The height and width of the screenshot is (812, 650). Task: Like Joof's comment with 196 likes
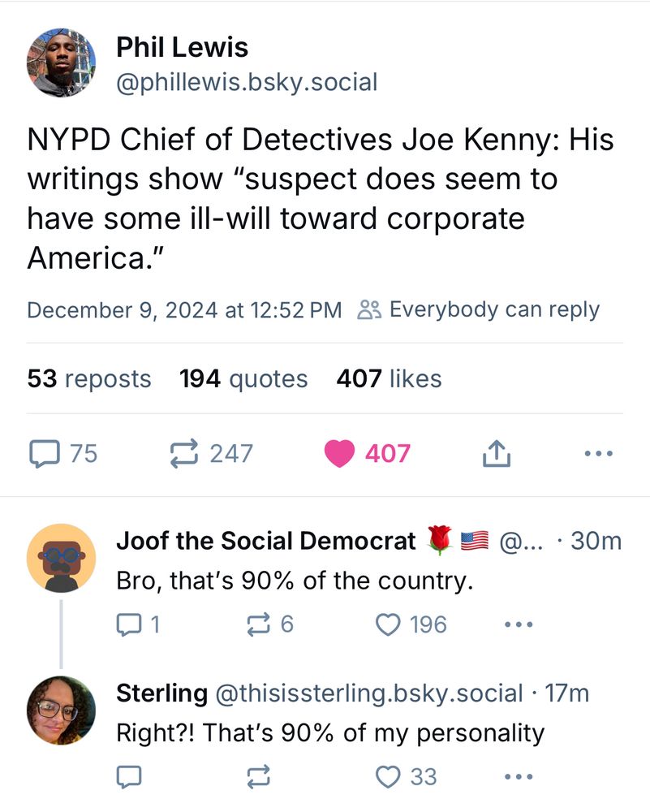click(389, 624)
